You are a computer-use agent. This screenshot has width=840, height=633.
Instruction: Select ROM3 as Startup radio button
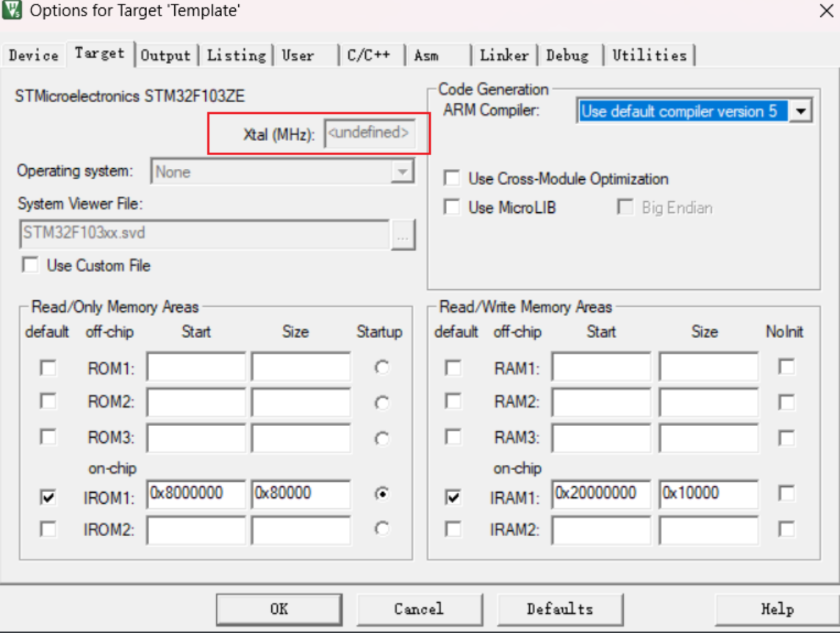coord(382,438)
